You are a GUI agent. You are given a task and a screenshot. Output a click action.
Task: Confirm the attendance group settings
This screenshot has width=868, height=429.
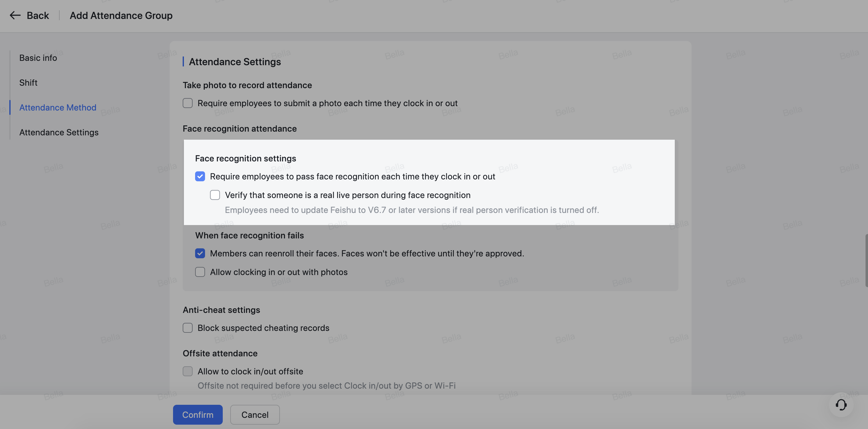click(x=198, y=414)
